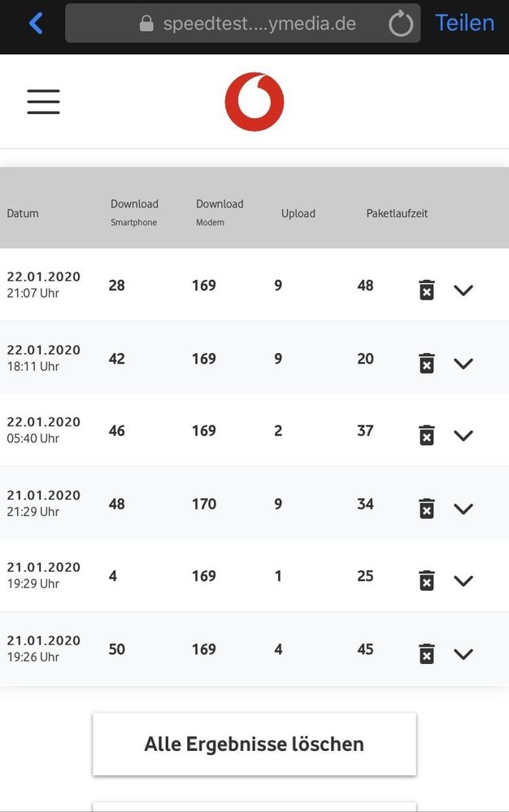Expand details for the 21.01.2020 19:26 result
Image resolution: width=509 pixels, height=812 pixels.
coord(463,654)
